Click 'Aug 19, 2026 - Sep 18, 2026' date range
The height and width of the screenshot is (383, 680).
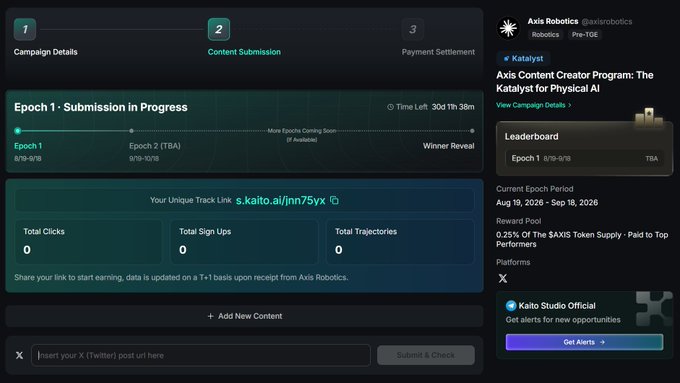(547, 203)
